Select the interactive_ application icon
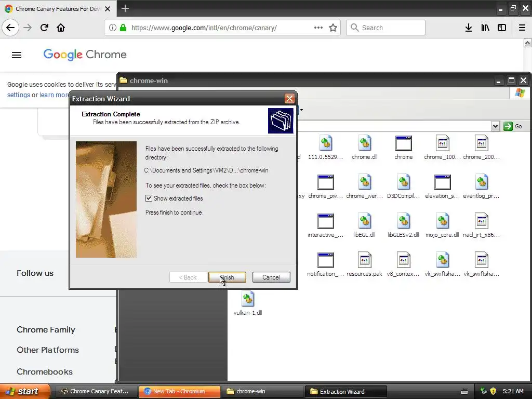The width and height of the screenshot is (532, 399). 325,221
